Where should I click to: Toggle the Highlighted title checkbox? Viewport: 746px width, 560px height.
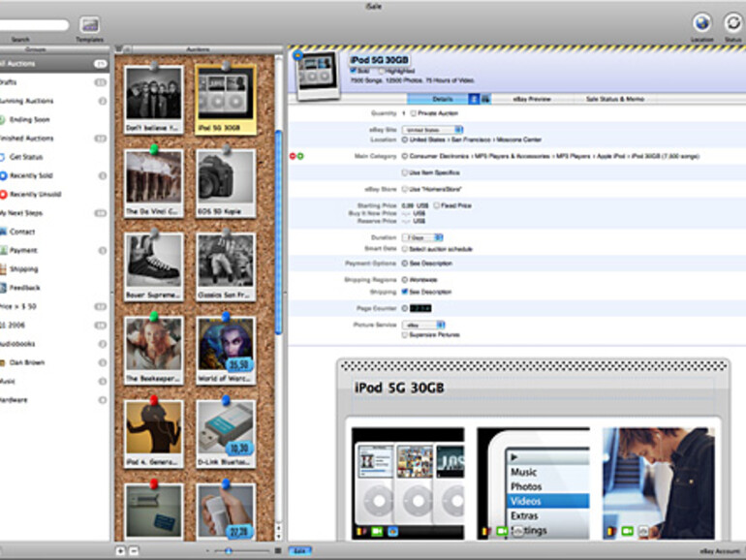pyautogui.click(x=382, y=71)
